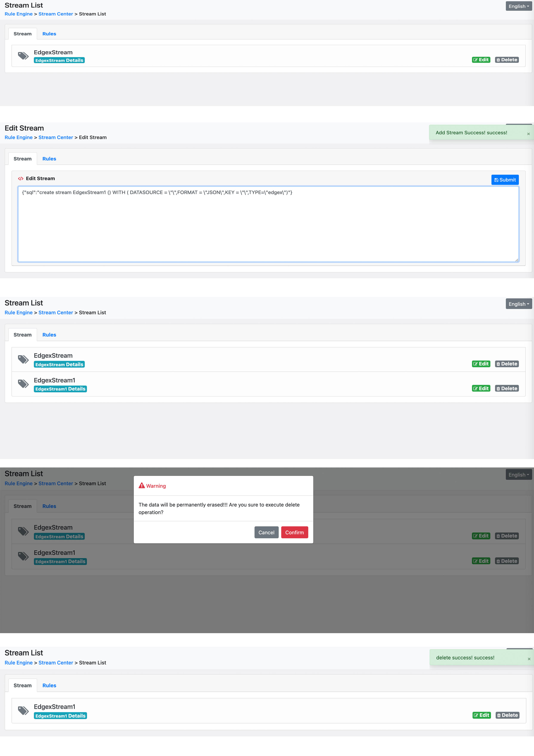
Task: Click the Edit pencil icon in the top Stream List
Action: pyautogui.click(x=476, y=60)
